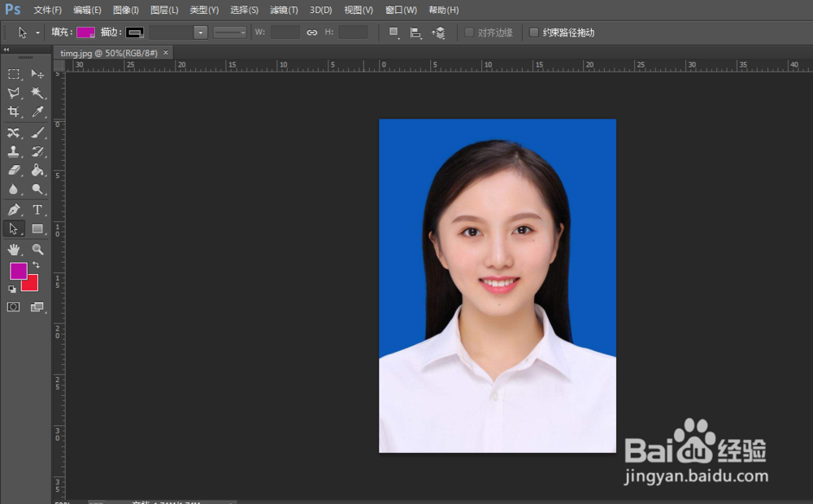This screenshot has width=813, height=504.
Task: Toggle the 对齐边缘 checkbox
Action: (469, 33)
